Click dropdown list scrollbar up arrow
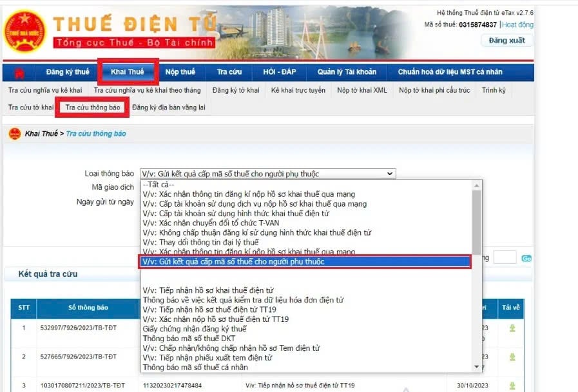Viewport: 578px width, 392px height. click(477, 185)
